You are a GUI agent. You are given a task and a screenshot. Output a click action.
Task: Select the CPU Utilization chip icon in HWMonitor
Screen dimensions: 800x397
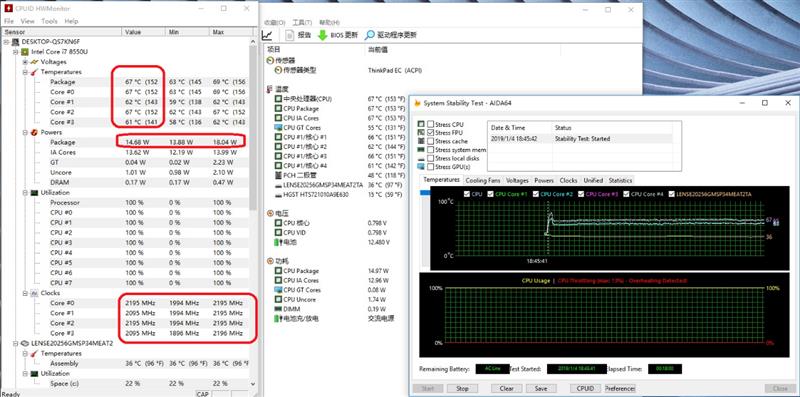pyautogui.click(x=35, y=192)
